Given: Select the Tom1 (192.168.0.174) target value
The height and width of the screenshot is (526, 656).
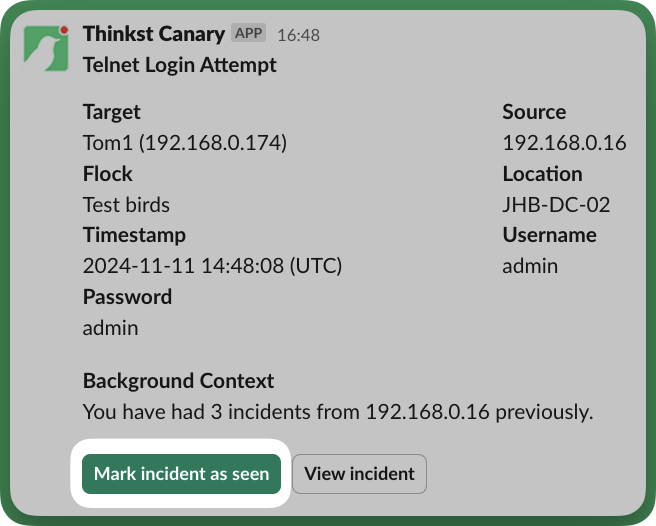Looking at the screenshot, I should click(185, 143).
